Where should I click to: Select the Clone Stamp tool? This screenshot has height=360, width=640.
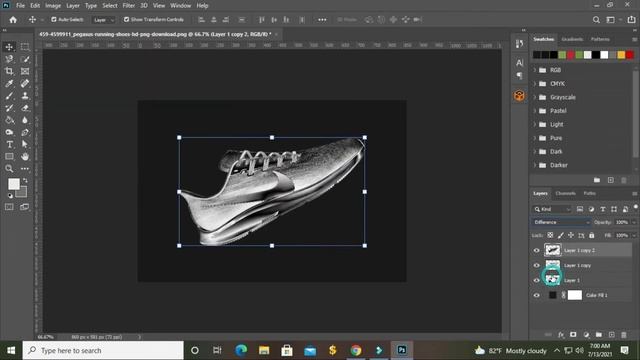pos(25,96)
